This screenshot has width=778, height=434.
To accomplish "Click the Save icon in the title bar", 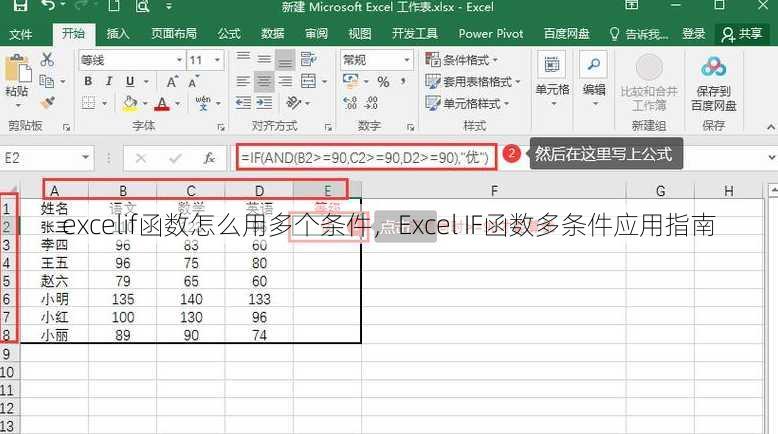I will point(20,5).
